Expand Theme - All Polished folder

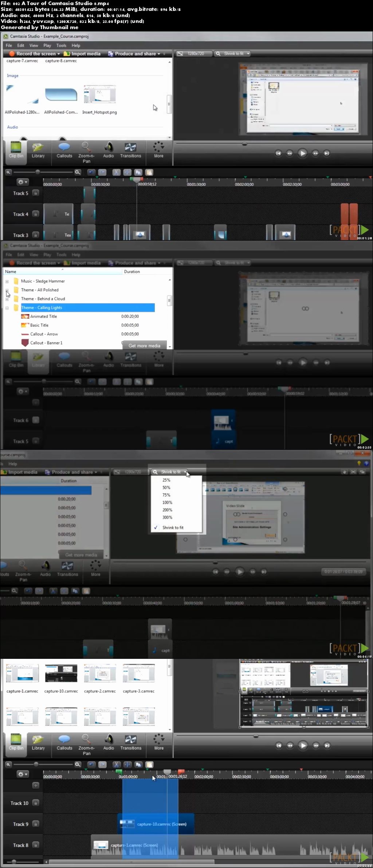[x=7, y=290]
